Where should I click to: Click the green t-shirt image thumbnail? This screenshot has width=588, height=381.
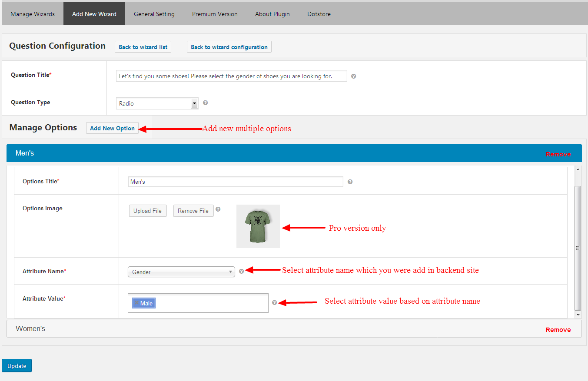click(258, 226)
